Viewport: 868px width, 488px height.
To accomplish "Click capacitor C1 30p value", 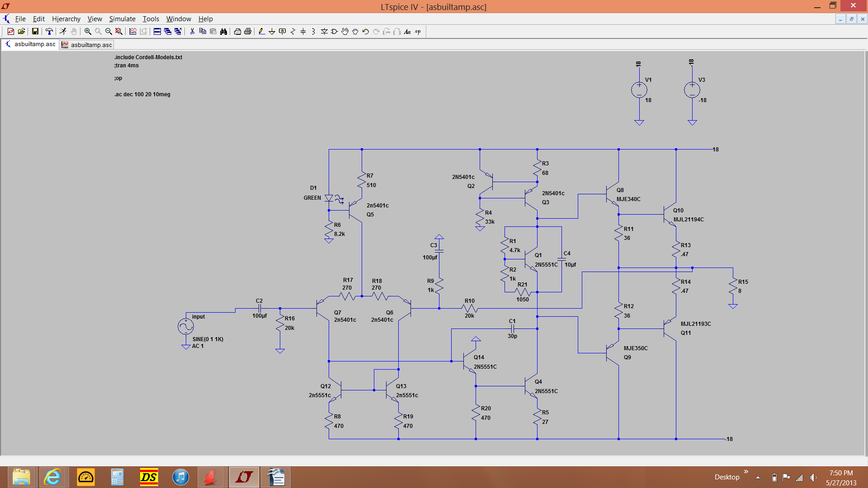I will pos(512,336).
